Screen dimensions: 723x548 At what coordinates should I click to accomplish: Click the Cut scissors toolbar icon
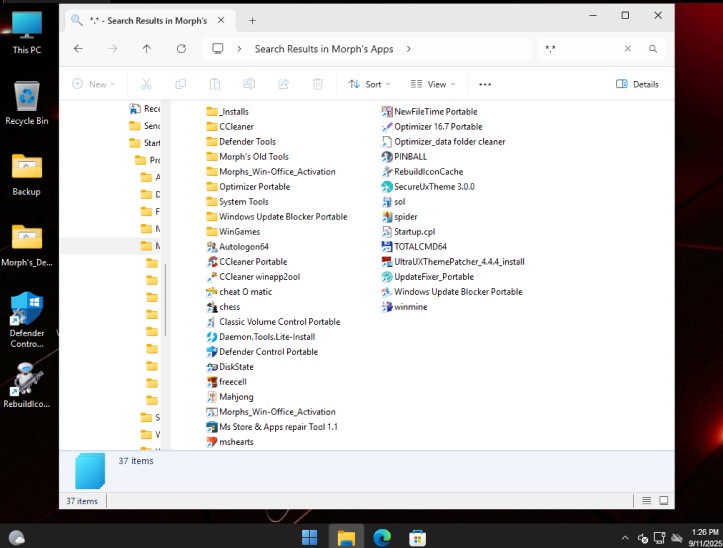(x=146, y=84)
